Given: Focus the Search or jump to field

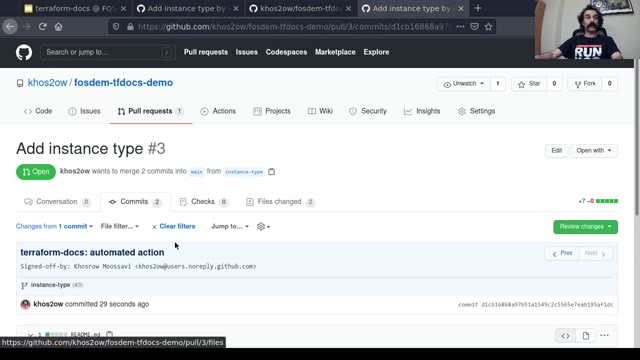Looking at the screenshot, I should click(108, 52).
